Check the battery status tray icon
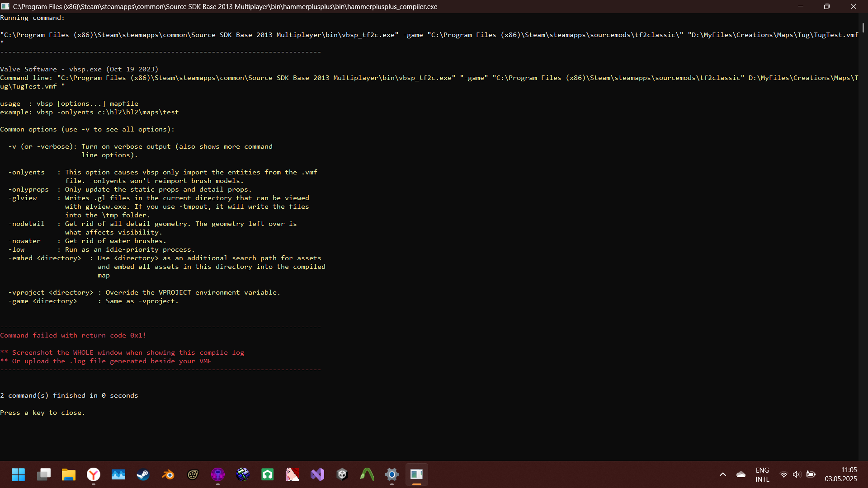 (x=811, y=474)
